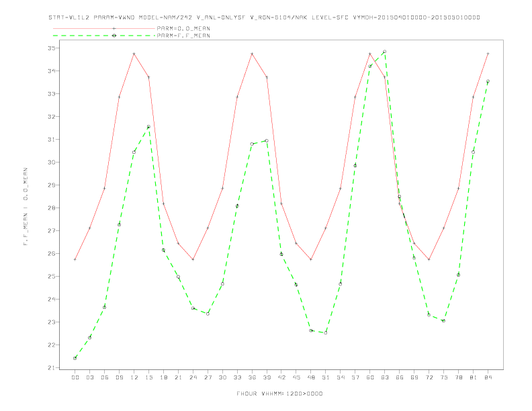Click y-axis tick label 22
The width and height of the screenshot is (532, 411).
[x=52, y=345]
